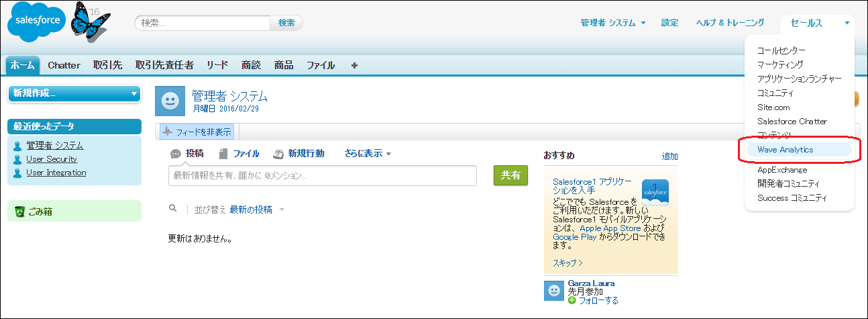Open the ごみ箱 link in the sidebar

click(40, 212)
